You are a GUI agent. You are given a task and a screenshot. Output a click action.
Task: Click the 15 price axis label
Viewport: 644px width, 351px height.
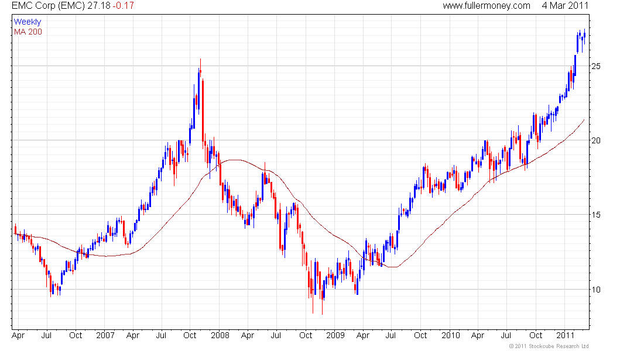point(595,215)
